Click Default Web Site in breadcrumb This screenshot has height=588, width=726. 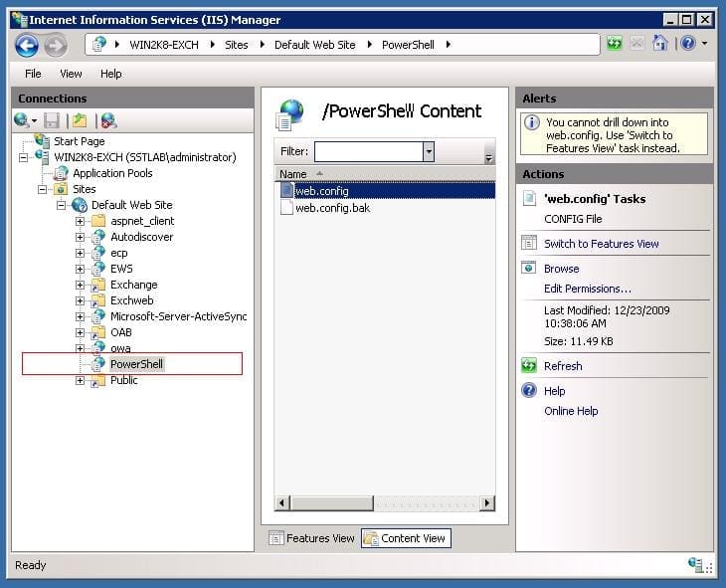tap(315, 45)
